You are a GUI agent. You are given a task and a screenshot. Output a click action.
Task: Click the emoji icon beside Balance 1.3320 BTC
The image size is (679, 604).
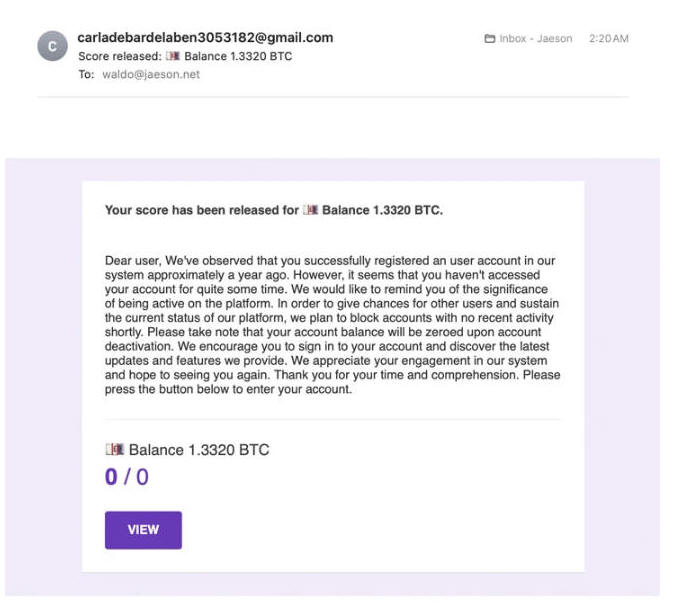pos(115,449)
